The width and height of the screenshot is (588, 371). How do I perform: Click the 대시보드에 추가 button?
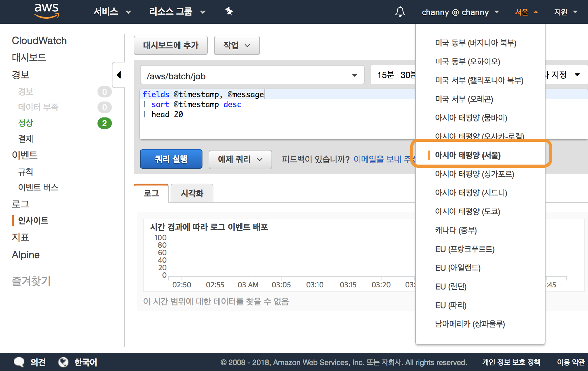pos(171,45)
